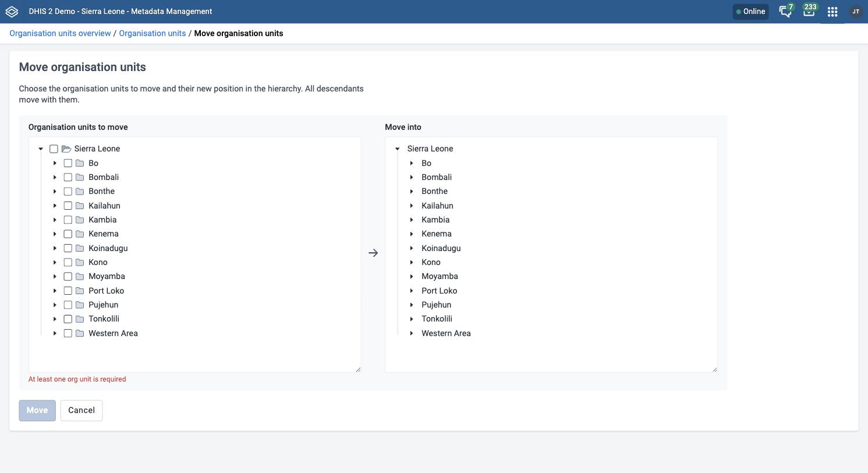Expand Bombali in the units to move tree
This screenshot has height=473, width=868.
point(55,177)
